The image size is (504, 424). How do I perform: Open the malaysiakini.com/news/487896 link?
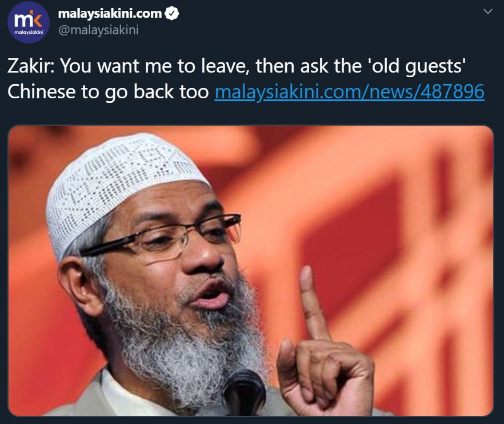pos(349,91)
